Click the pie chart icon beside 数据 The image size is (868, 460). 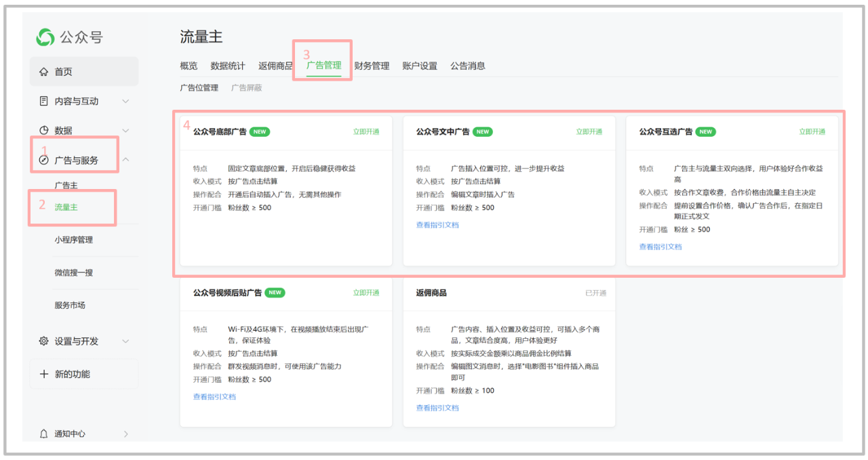(x=44, y=130)
